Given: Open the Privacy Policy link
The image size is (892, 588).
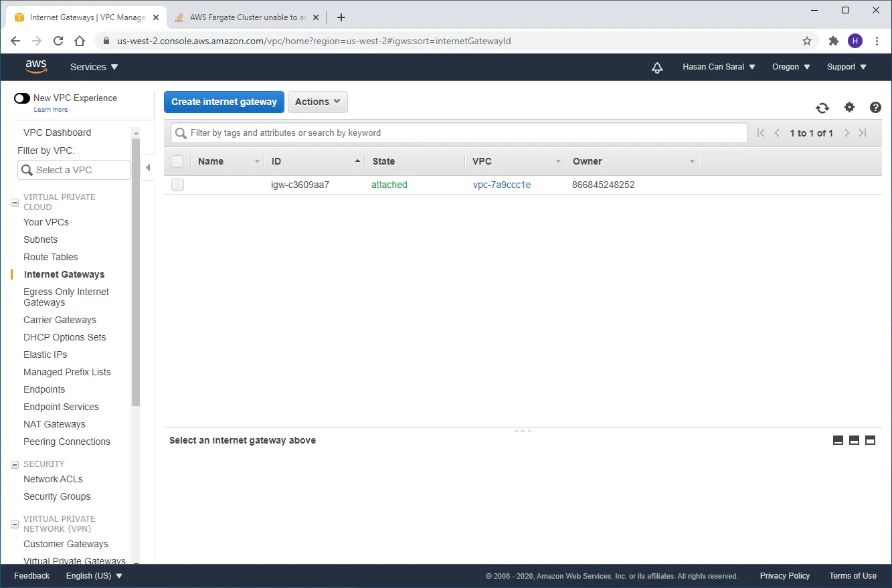Looking at the screenshot, I should click(x=785, y=576).
